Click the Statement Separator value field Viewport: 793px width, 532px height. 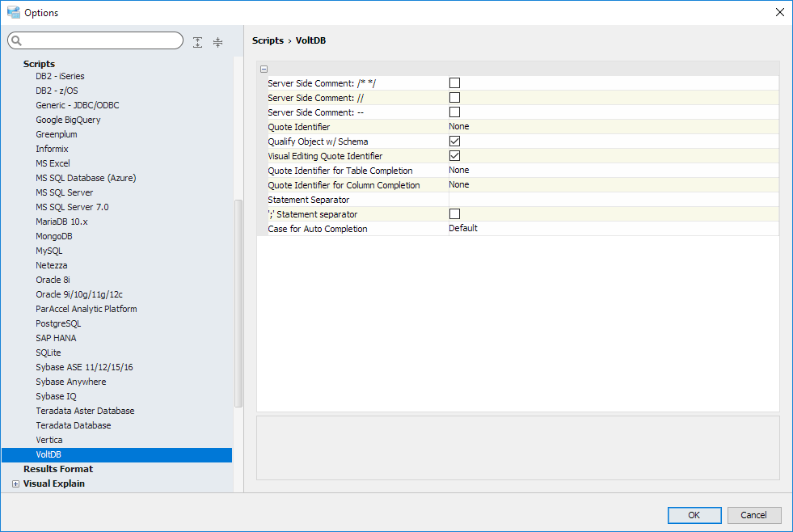[613, 200]
